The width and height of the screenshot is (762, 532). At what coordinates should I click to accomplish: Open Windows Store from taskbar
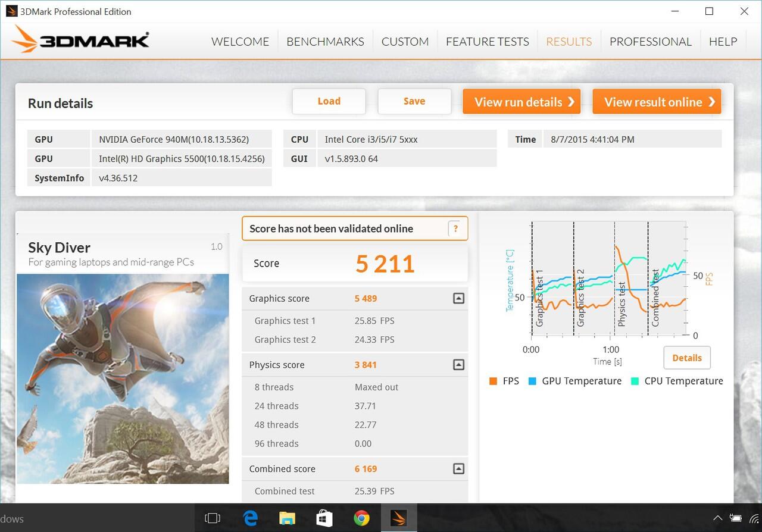(x=324, y=518)
